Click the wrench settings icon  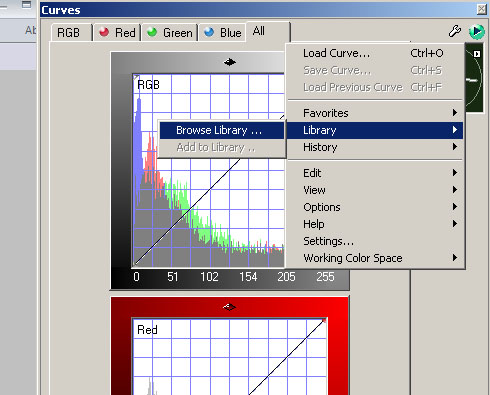coord(454,31)
